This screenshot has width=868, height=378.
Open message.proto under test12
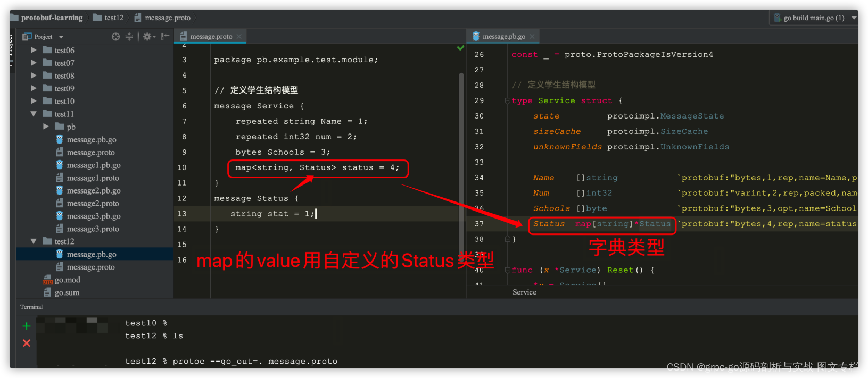[x=90, y=267]
